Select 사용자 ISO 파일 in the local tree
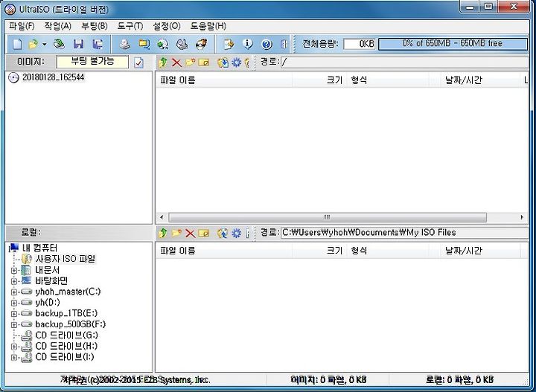Screen dimensions: 536x392 point(66,259)
